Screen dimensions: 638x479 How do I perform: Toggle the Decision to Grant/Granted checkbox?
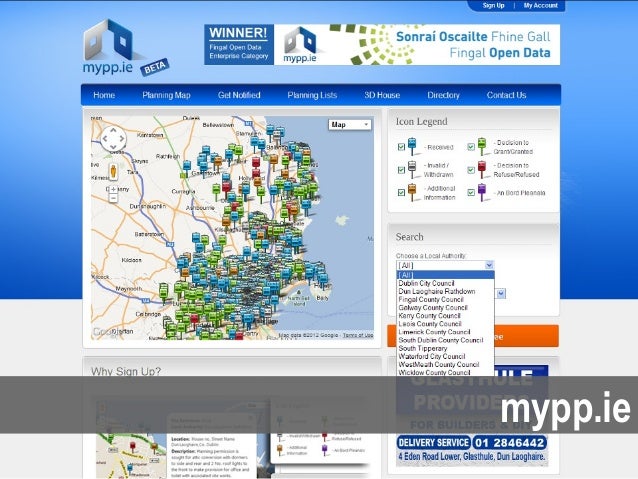tap(471, 147)
